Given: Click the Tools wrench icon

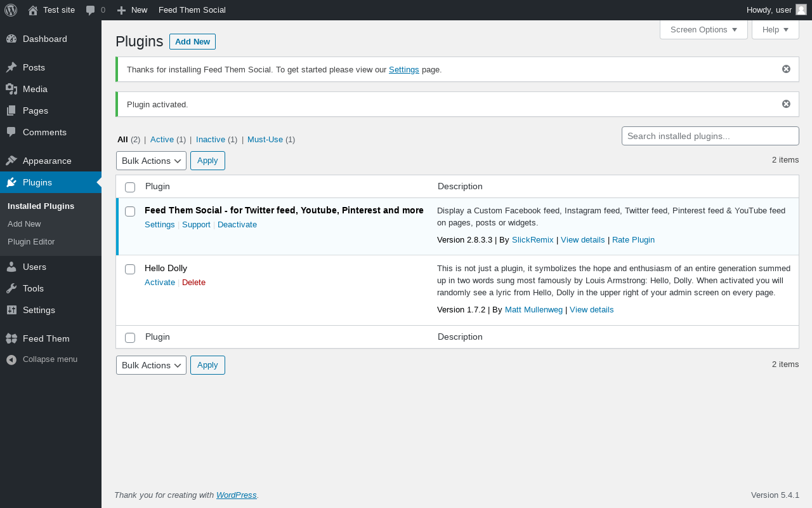Looking at the screenshot, I should 11,288.
